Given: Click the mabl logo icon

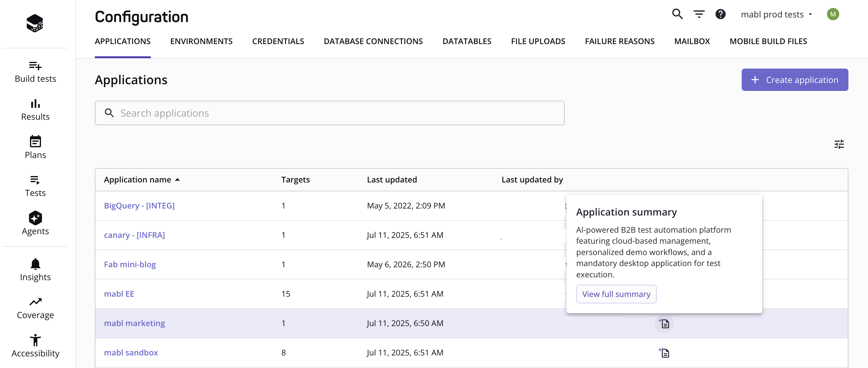Looking at the screenshot, I should coord(35,23).
